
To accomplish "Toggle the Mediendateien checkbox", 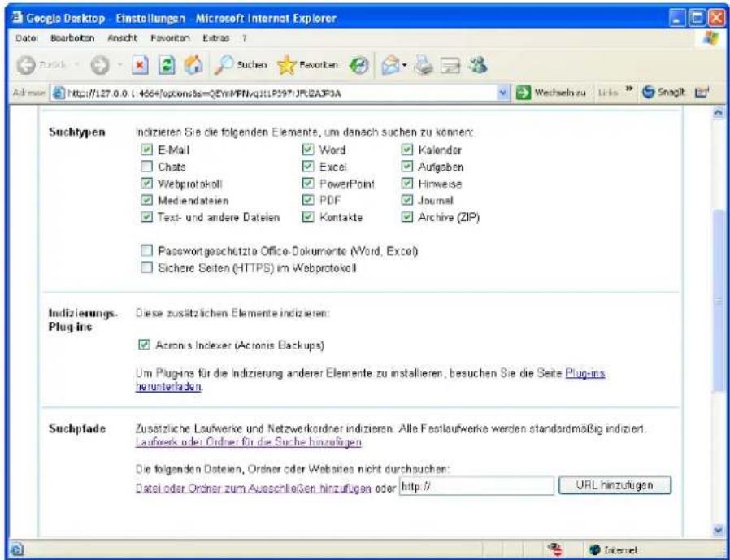I will pos(146,200).
